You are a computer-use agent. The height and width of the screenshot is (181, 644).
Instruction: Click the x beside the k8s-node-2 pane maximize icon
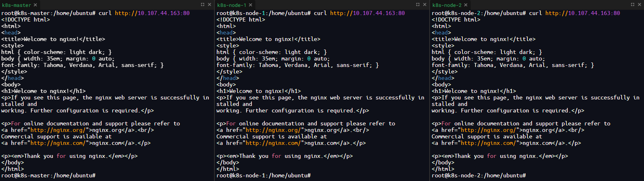click(x=640, y=4)
